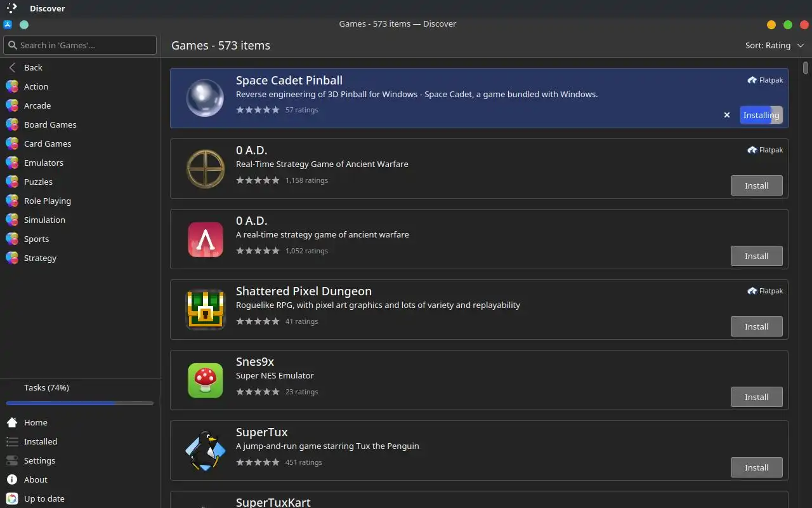Open the Sort: Rating dropdown

[x=775, y=45]
